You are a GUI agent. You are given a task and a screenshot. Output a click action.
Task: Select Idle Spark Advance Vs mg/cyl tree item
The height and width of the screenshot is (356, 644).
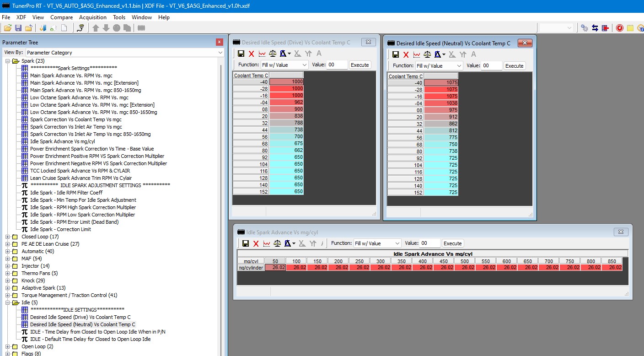point(63,141)
